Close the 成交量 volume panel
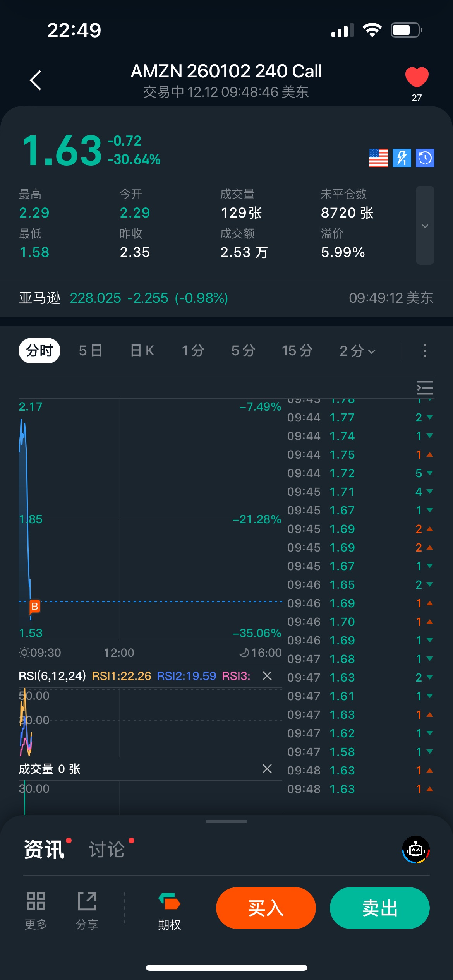Image resolution: width=453 pixels, height=980 pixels. [267, 769]
